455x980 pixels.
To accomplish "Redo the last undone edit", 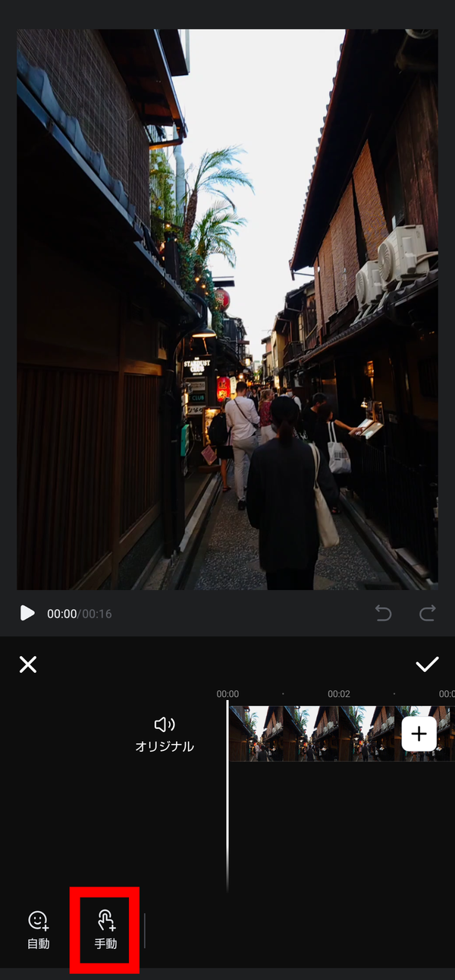I will click(x=428, y=613).
